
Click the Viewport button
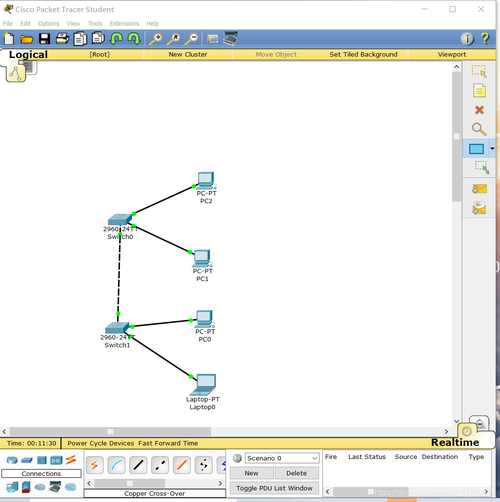[452, 54]
